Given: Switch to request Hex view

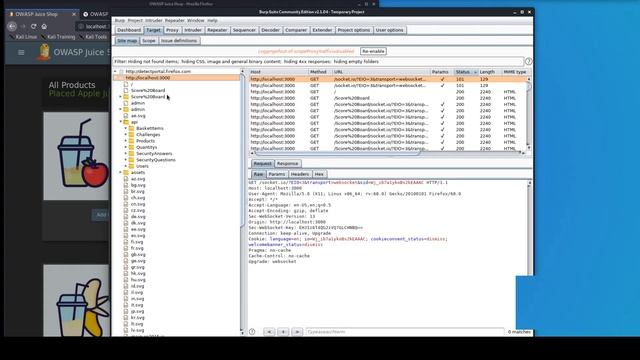Looking at the screenshot, I should tap(319, 174).
